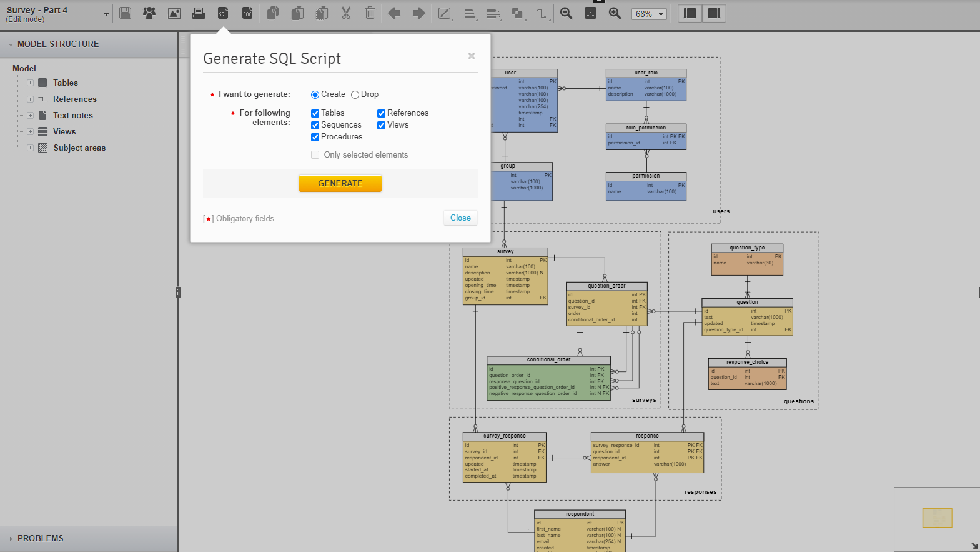Collapse the MODEL STRUCTURE panel
This screenshot has height=552, width=980.
click(11, 44)
